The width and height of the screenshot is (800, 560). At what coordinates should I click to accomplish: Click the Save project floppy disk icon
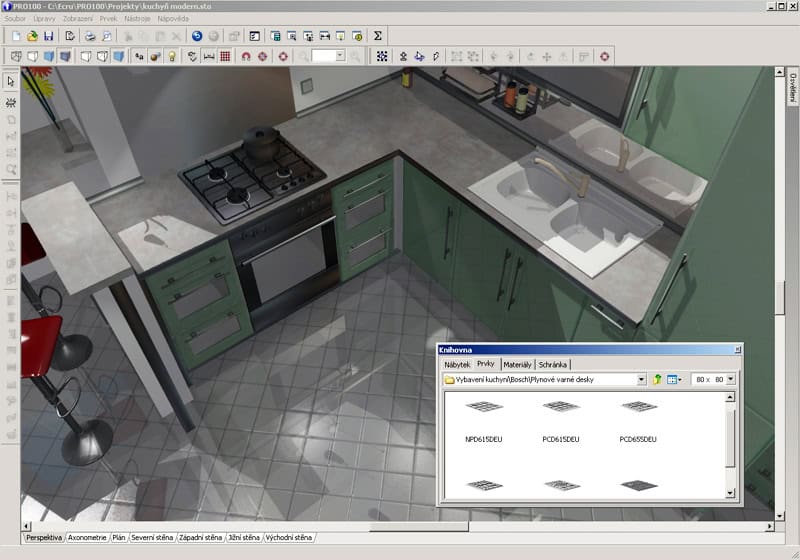coord(46,36)
